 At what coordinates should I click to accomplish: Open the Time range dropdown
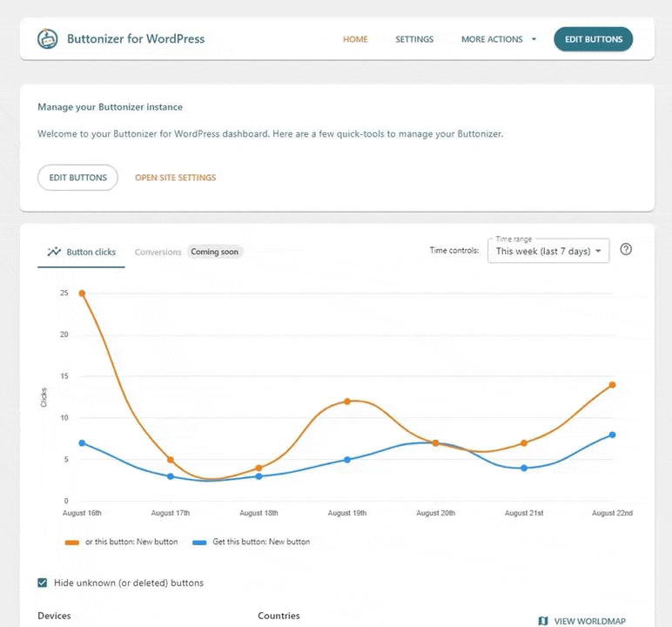548,251
